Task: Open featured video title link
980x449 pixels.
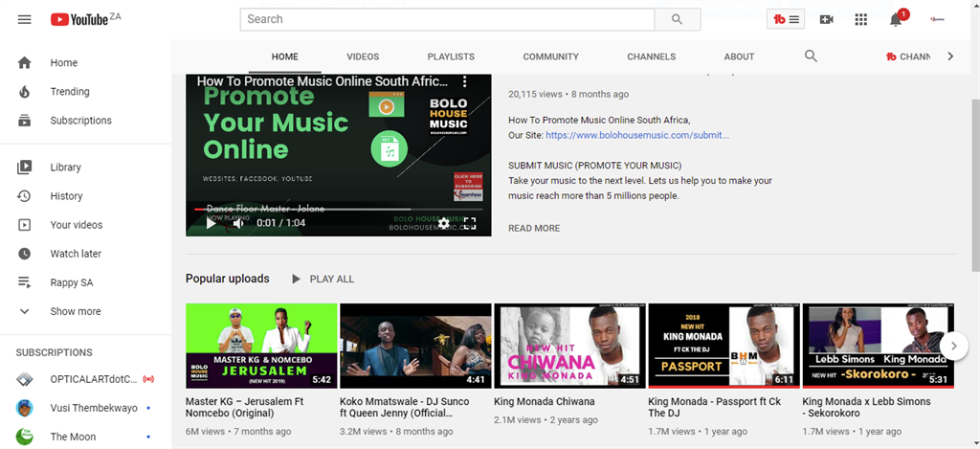Action: 323,81
